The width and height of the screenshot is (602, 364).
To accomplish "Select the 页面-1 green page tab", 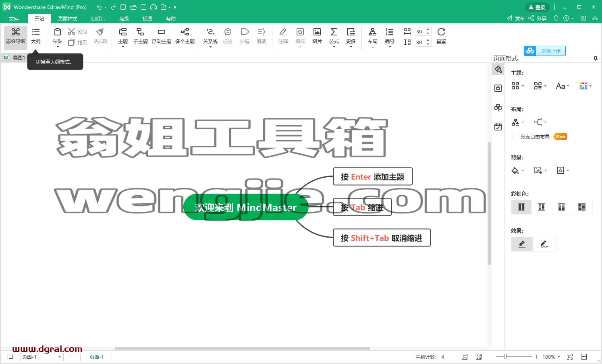I will [97, 357].
